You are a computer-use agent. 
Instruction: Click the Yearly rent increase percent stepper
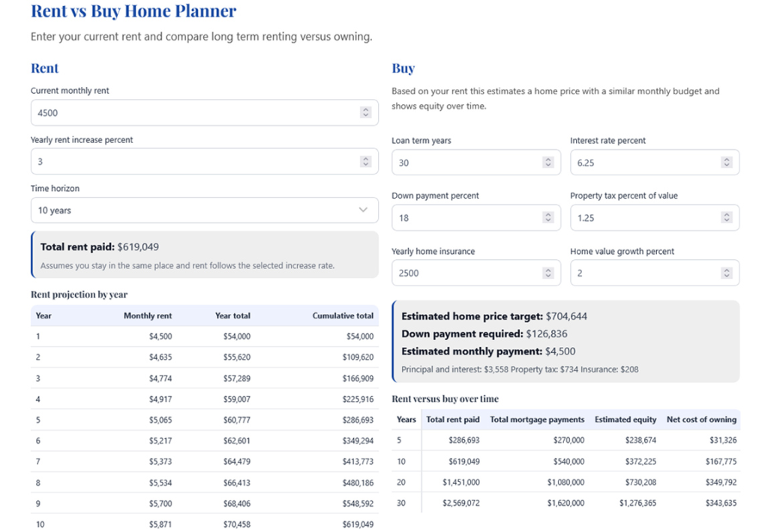365,161
